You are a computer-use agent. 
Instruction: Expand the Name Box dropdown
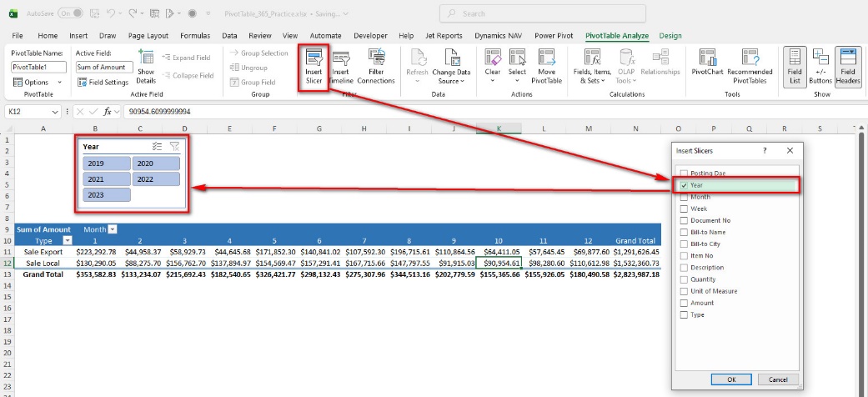(55, 112)
